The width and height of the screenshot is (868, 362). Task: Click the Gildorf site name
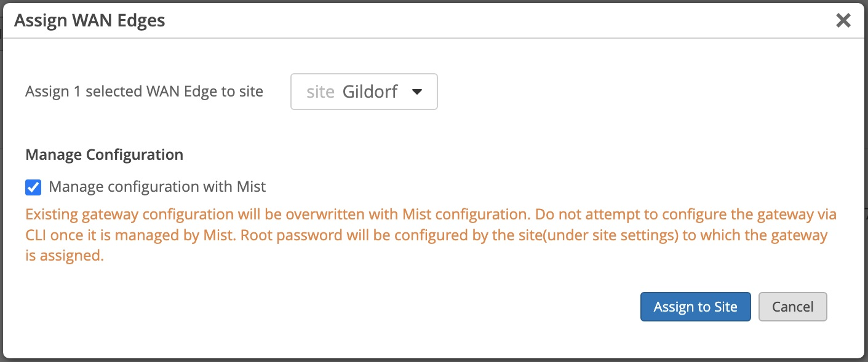point(370,92)
